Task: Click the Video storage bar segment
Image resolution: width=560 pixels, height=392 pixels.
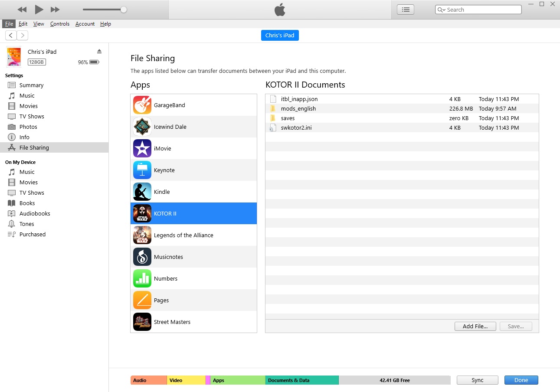Action: coord(186,380)
